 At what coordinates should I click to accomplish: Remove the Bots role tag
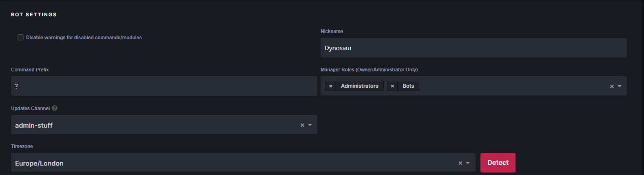pos(392,86)
